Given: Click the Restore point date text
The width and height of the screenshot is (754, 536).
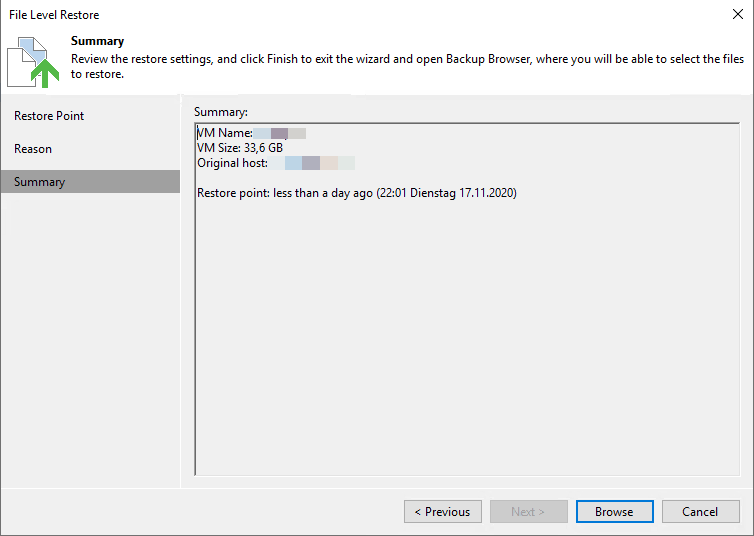Looking at the screenshot, I should (x=357, y=193).
